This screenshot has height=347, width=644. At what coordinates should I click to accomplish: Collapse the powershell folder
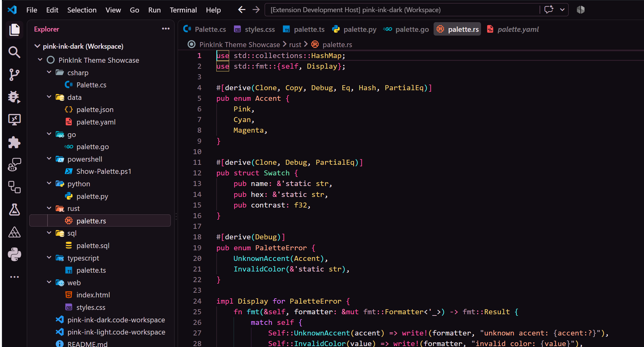[x=49, y=159]
